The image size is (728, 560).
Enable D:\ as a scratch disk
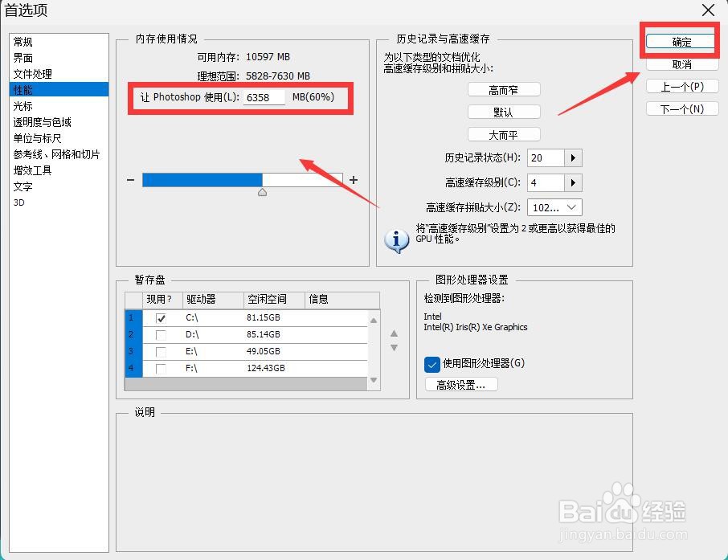pos(162,334)
